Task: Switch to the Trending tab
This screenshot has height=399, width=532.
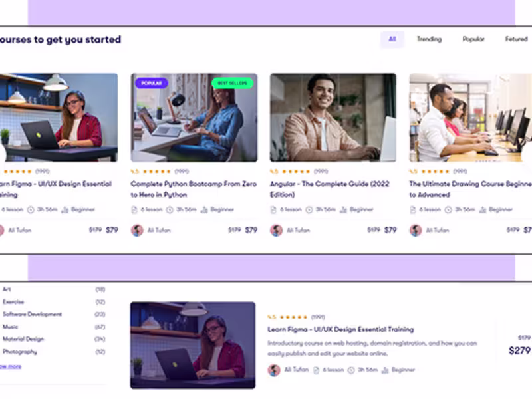Action: (429, 39)
